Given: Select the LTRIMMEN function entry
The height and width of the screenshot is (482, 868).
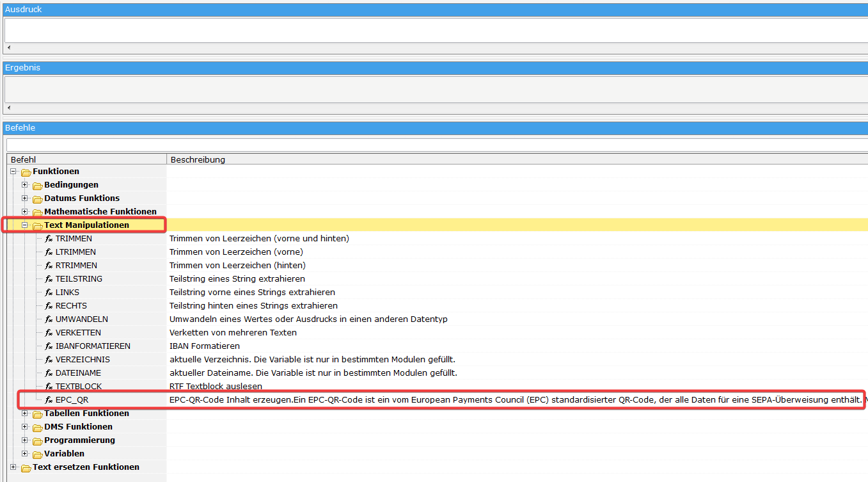Looking at the screenshot, I should [x=75, y=252].
